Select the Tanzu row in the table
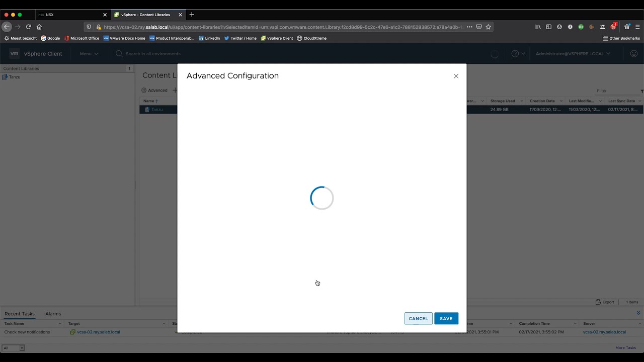 [x=391, y=110]
